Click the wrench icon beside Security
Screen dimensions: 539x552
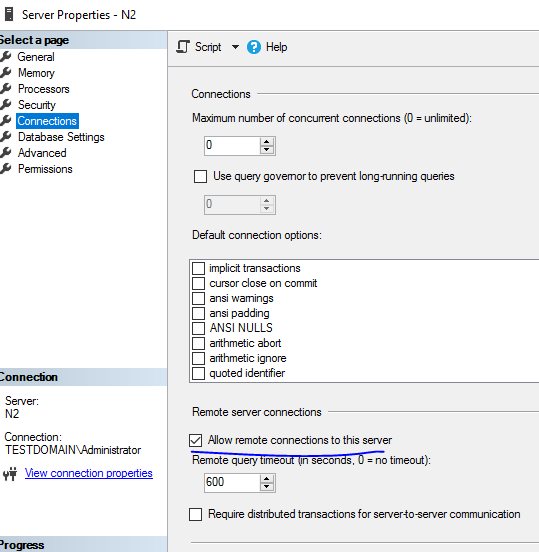(6, 105)
